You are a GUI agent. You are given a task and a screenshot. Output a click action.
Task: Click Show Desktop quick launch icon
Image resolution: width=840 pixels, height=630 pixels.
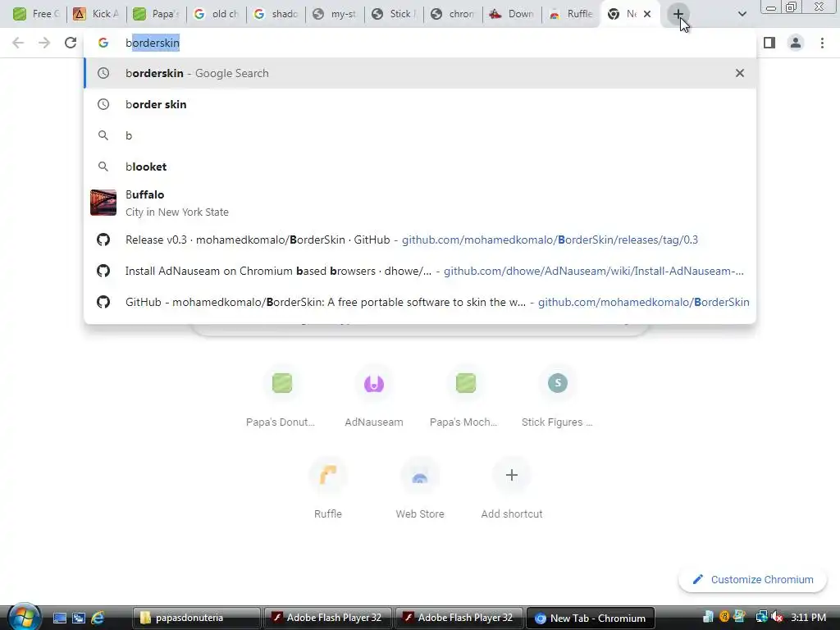coord(59,619)
